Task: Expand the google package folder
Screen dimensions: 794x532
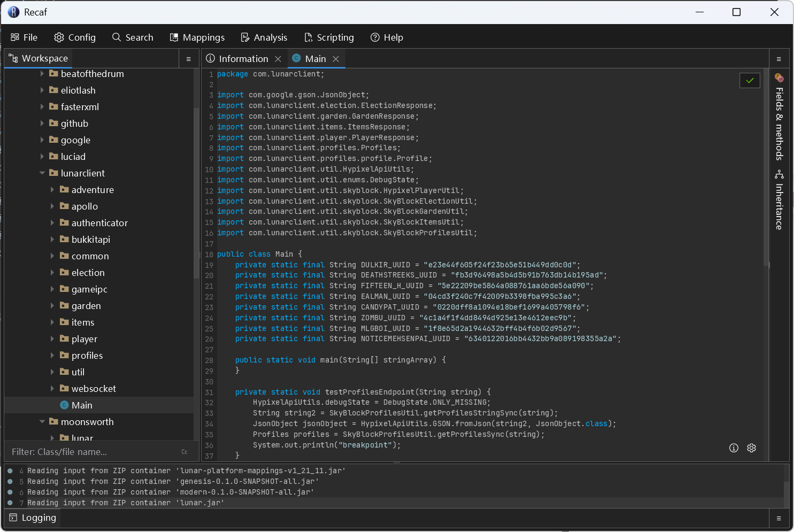Action: pos(42,140)
